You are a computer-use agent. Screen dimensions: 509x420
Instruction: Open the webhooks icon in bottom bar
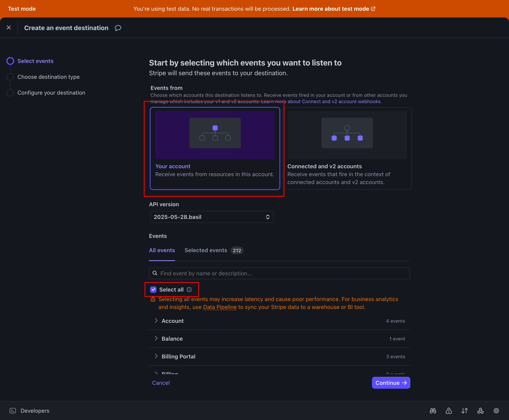tap(480, 410)
